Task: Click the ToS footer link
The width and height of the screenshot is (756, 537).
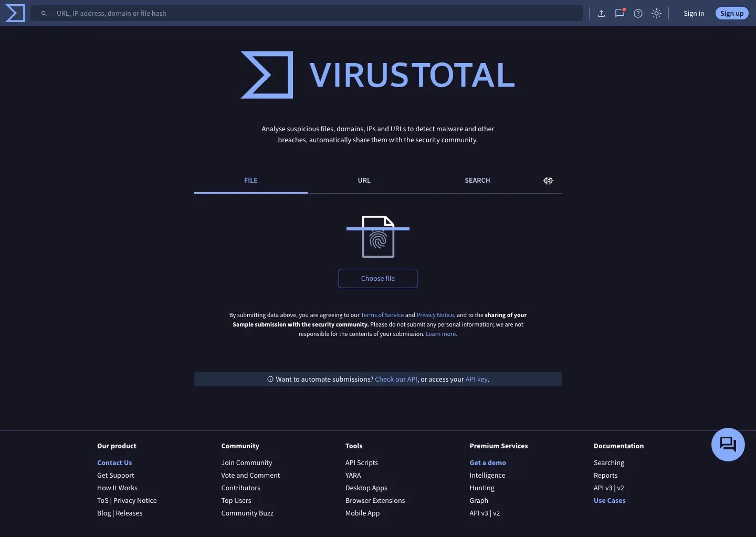Action: pyautogui.click(x=103, y=501)
